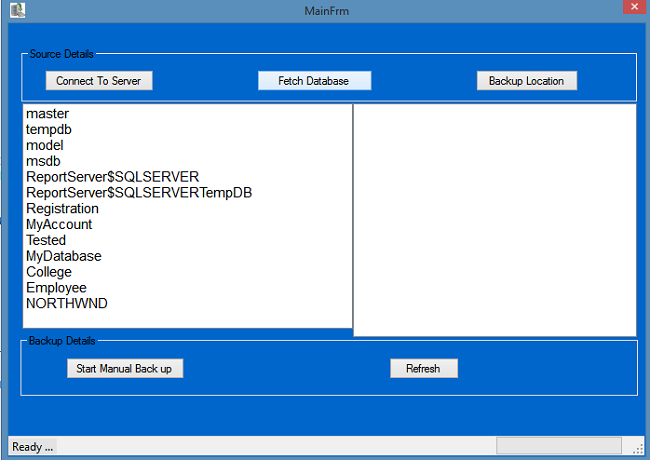The image size is (650, 460).
Task: Start the manual backup with Start Manual Back up
Action: [125, 368]
